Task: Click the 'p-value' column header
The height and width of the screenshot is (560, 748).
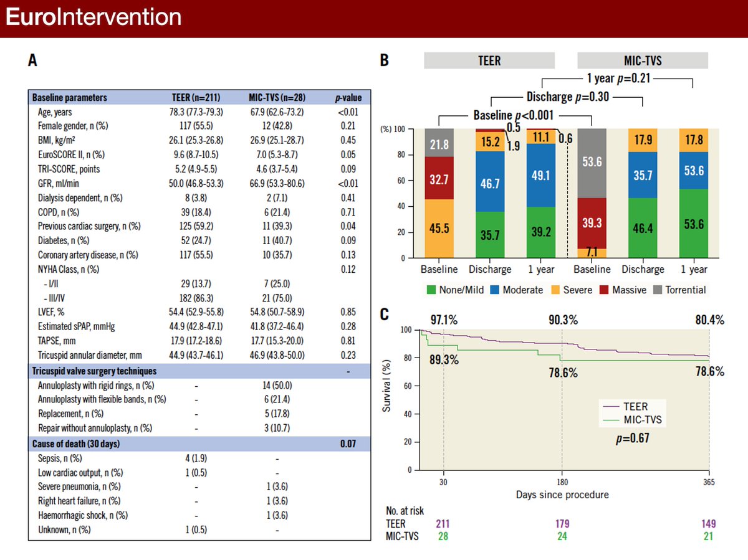Action: 348,98
